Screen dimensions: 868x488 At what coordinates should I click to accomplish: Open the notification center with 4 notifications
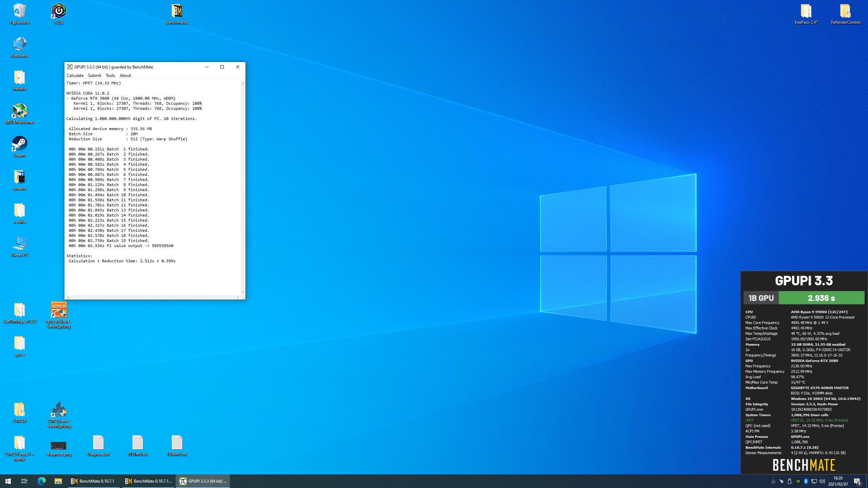(x=857, y=481)
